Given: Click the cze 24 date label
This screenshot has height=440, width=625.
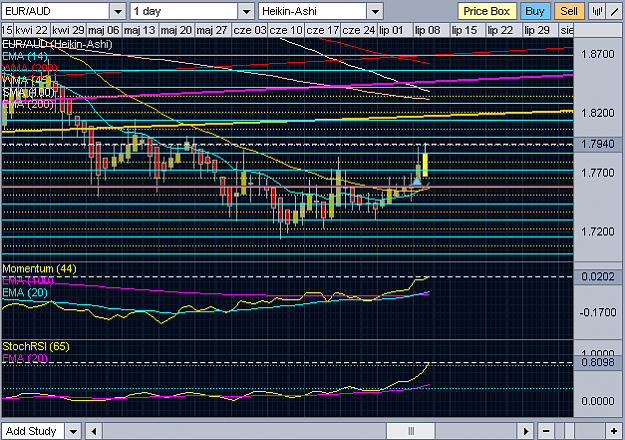Looking at the screenshot, I should tap(358, 30).
